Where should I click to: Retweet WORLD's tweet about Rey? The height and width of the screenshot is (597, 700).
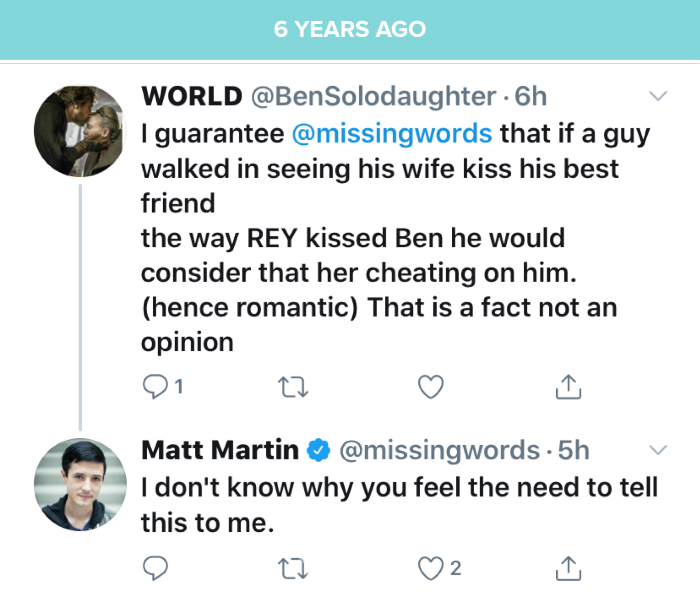tap(293, 387)
